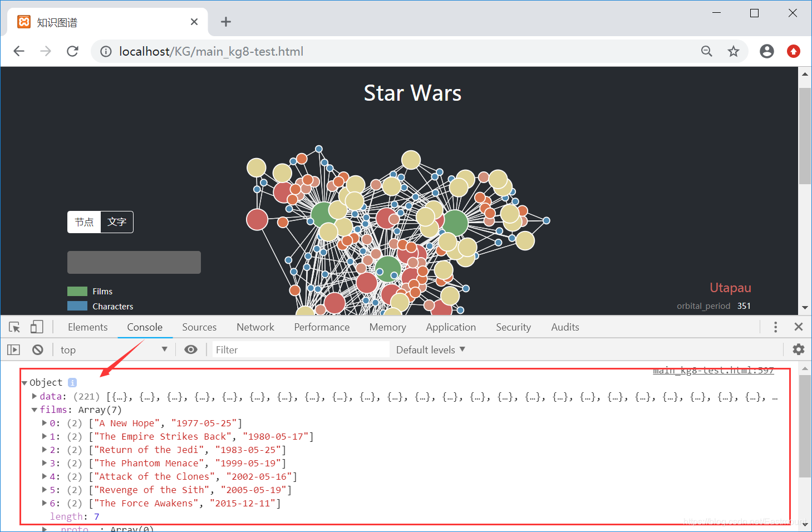Screen dimensions: 812x532
Task: Toggle live expression eye icon
Action: (191, 349)
